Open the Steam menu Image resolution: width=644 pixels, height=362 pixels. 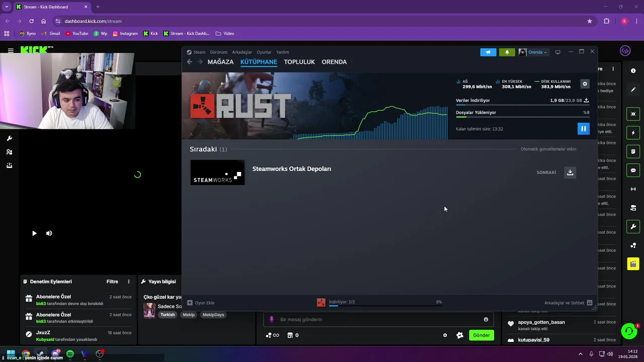(x=196, y=52)
